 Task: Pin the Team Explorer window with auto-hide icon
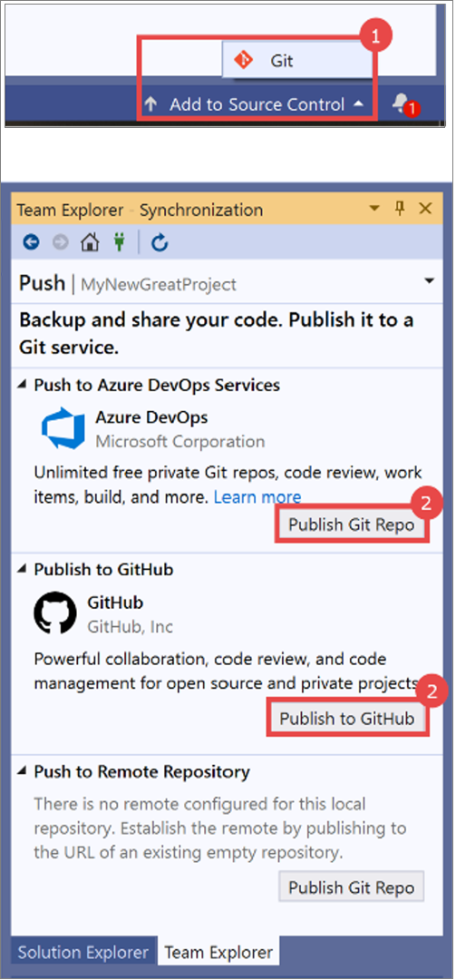point(401,208)
